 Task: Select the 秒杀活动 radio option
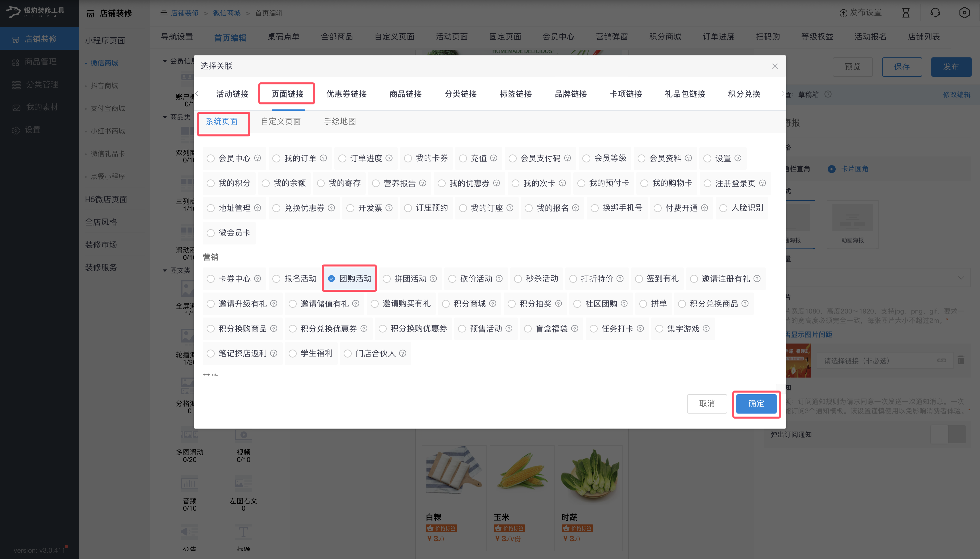tap(518, 279)
